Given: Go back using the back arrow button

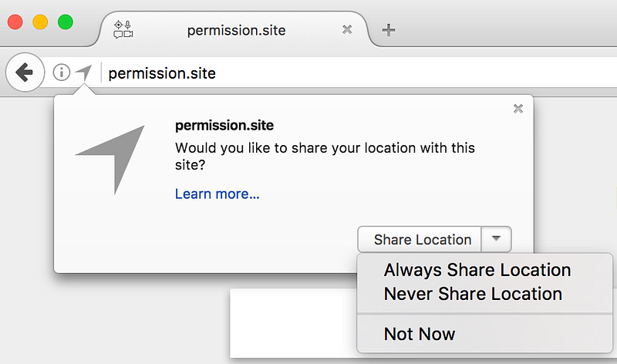Looking at the screenshot, I should (x=25, y=72).
